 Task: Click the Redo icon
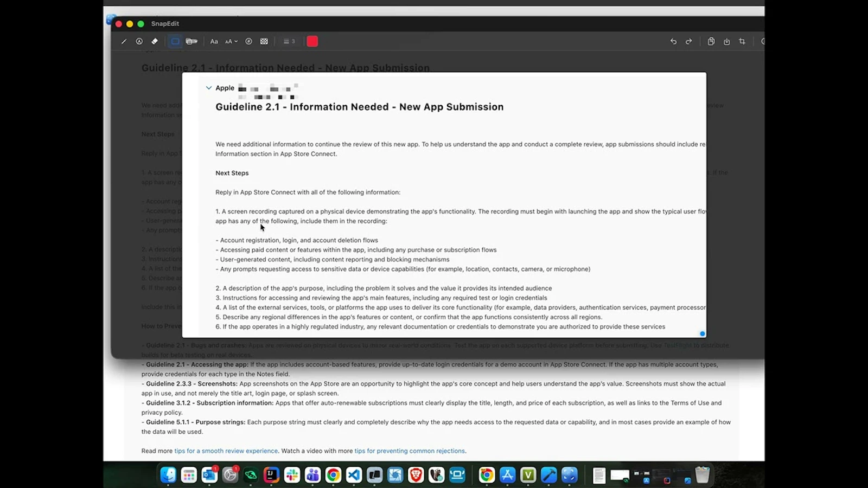688,41
